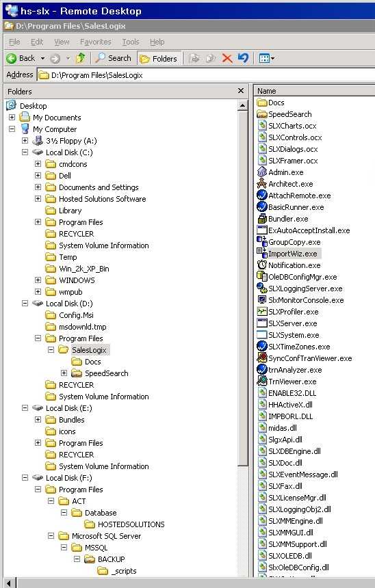
Task: Toggle the Folders pane button
Action: [159, 59]
